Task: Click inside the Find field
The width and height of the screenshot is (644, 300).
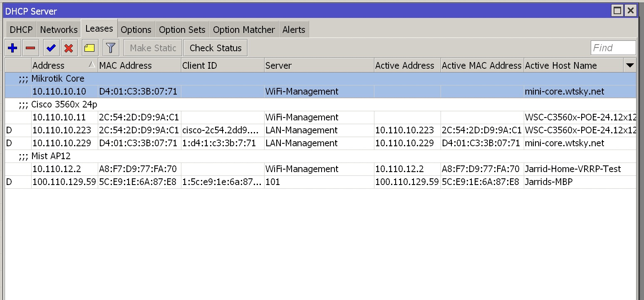Action: 613,47
